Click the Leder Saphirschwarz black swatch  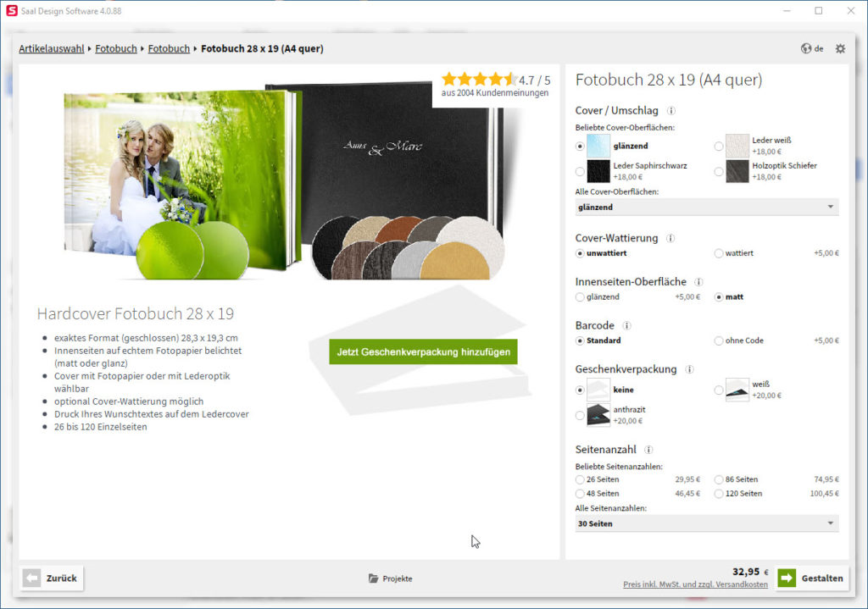598,171
